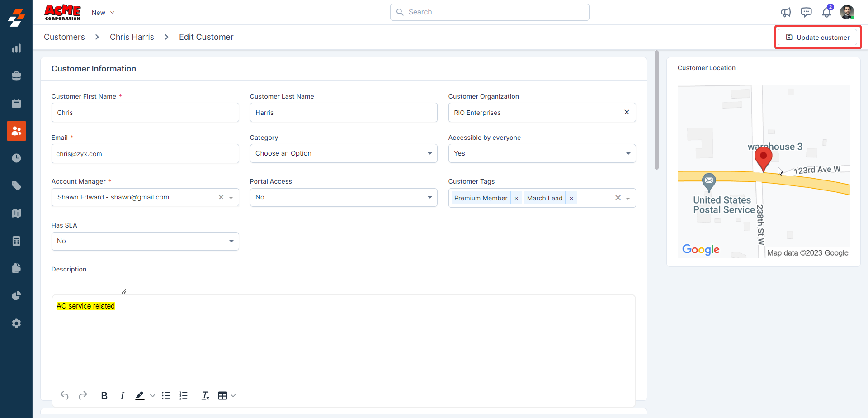Open the chat messages icon

[x=806, y=12]
